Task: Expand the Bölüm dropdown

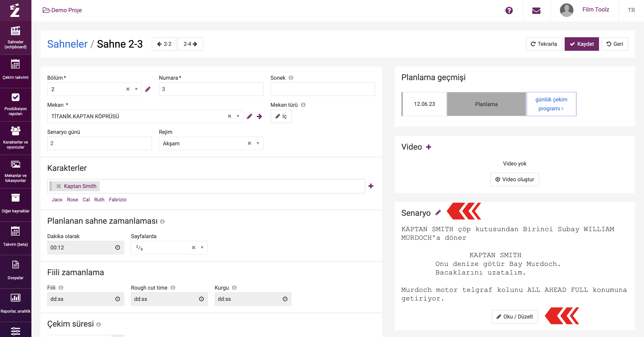Action: pyautogui.click(x=136, y=89)
